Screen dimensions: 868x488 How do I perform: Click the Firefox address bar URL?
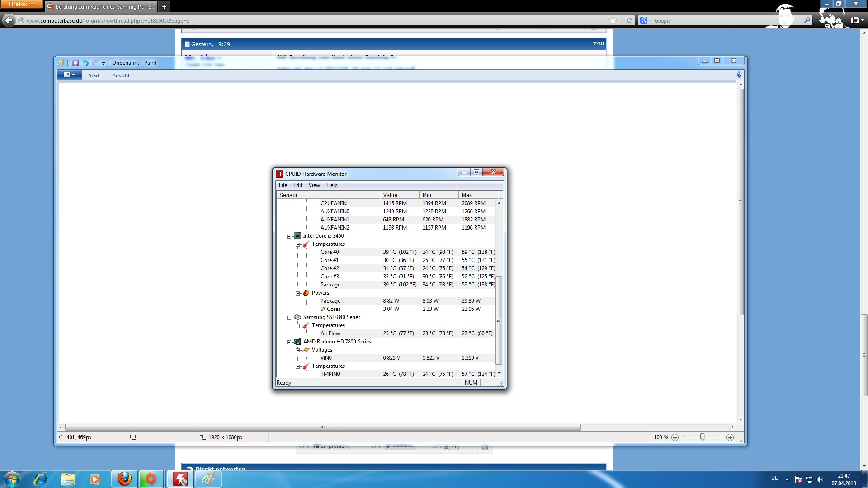pyautogui.click(x=108, y=21)
